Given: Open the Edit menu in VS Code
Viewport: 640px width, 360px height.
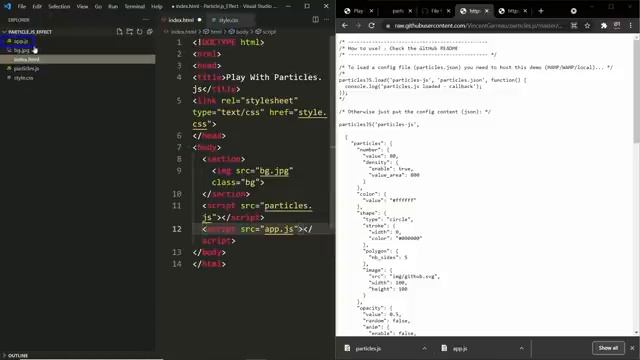Looking at the screenshot, I should click(37, 7).
